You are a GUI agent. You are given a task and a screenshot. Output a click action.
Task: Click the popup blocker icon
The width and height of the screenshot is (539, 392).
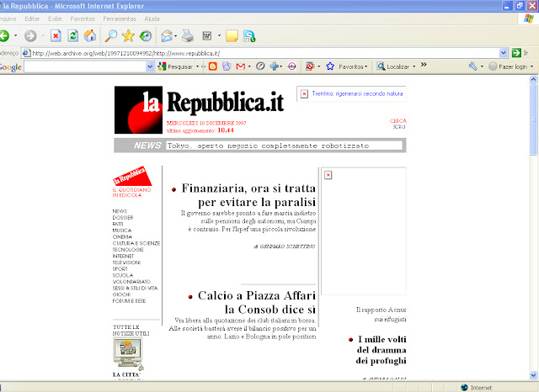click(x=310, y=66)
